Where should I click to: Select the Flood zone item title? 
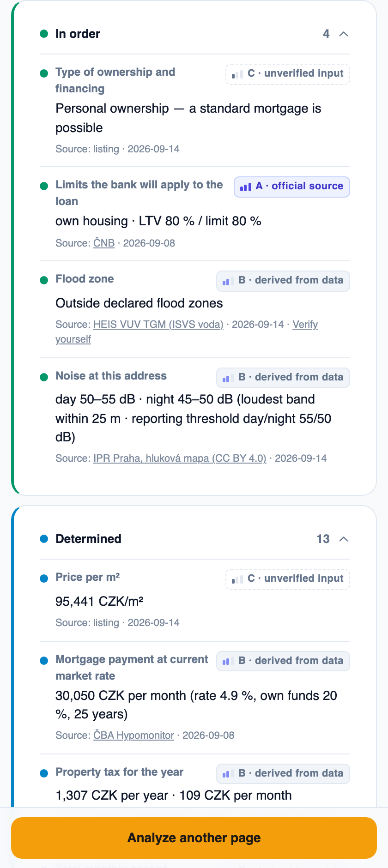point(85,279)
